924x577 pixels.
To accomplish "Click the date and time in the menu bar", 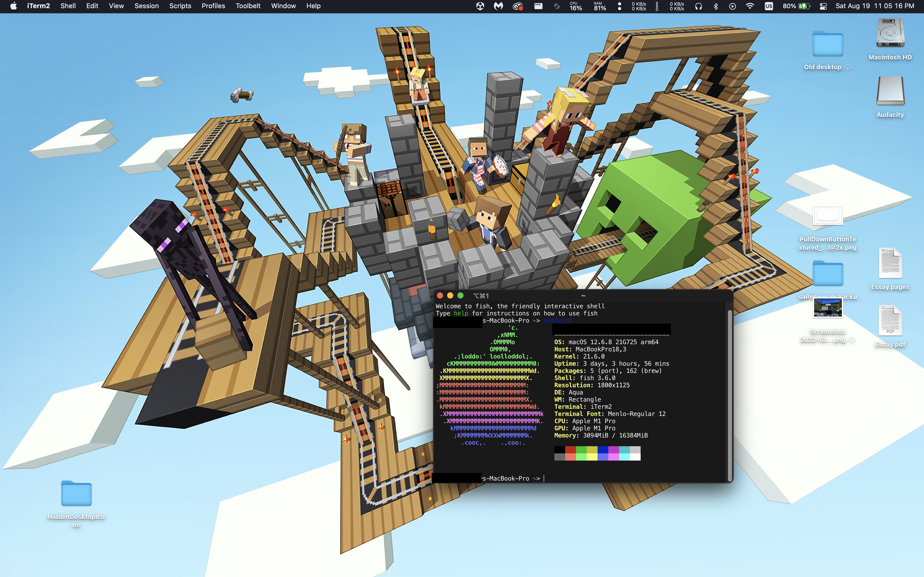I will click(x=875, y=6).
